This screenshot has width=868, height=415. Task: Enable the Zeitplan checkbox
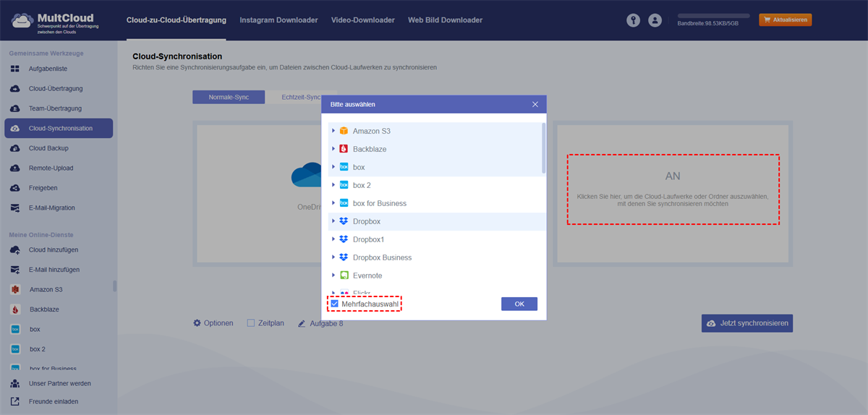tap(251, 323)
